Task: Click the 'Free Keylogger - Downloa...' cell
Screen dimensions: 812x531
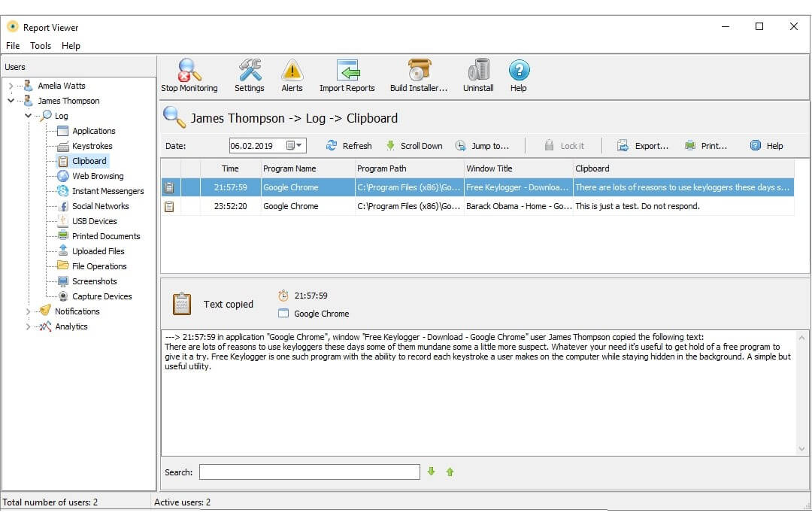Action: tap(518, 187)
